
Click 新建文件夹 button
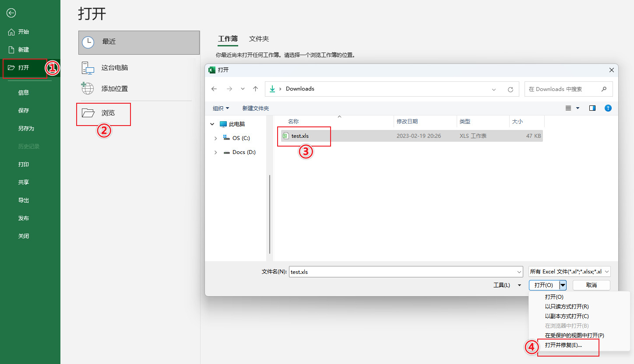tap(256, 108)
